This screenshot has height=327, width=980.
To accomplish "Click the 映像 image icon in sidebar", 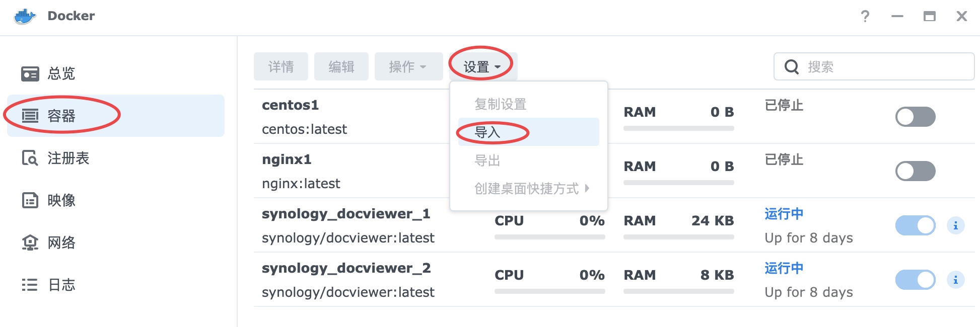I will click(x=30, y=201).
